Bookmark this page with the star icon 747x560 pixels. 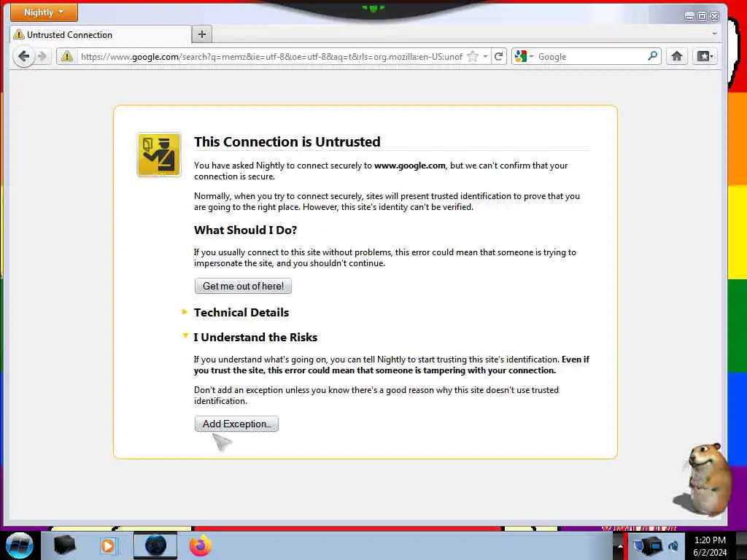(x=473, y=57)
